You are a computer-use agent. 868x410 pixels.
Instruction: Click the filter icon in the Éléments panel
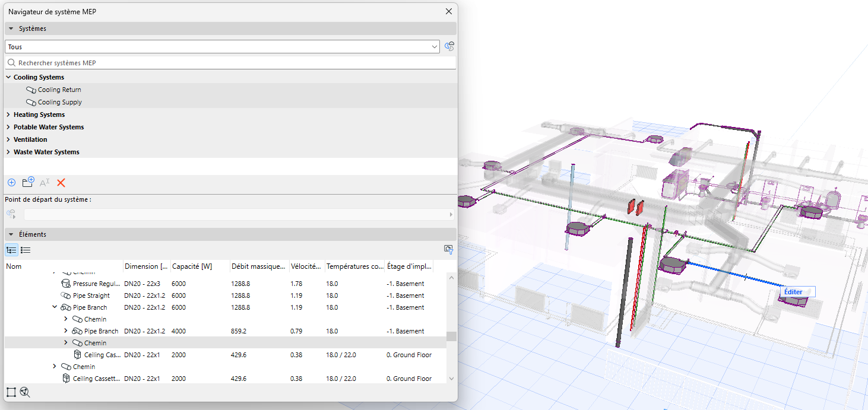[449, 250]
